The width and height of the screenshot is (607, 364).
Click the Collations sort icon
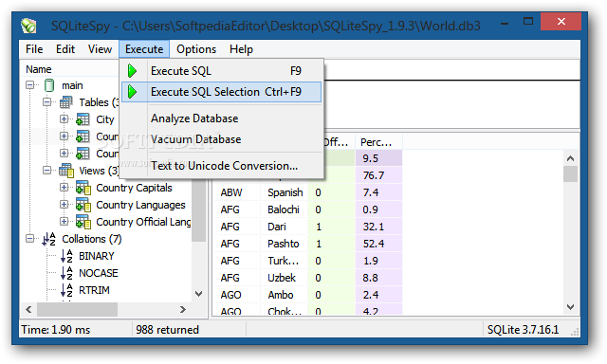[x=49, y=239]
